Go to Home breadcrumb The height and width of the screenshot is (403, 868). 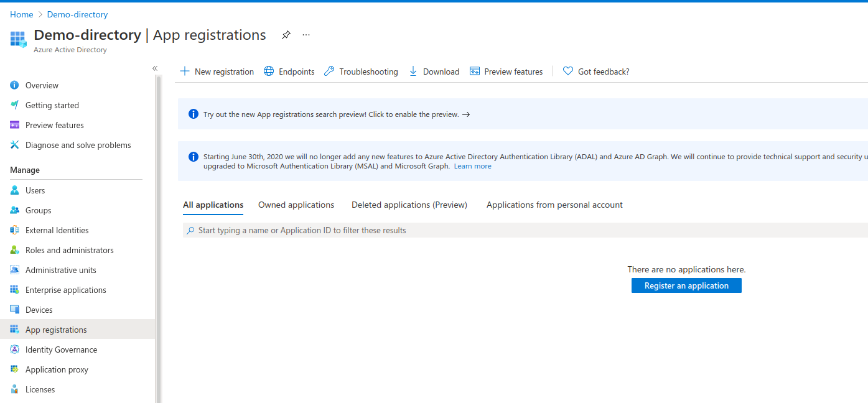pyautogui.click(x=22, y=14)
